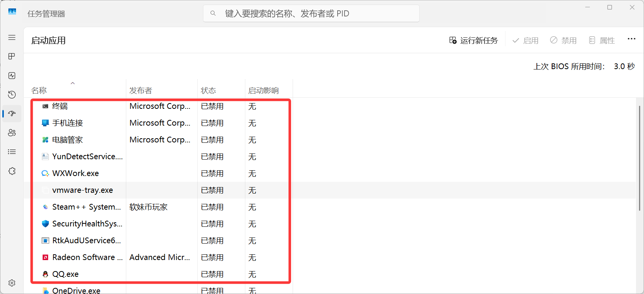Image resolution: width=644 pixels, height=294 pixels.
Task: Click publisher Advanced Micr... cell
Action: [159, 257]
